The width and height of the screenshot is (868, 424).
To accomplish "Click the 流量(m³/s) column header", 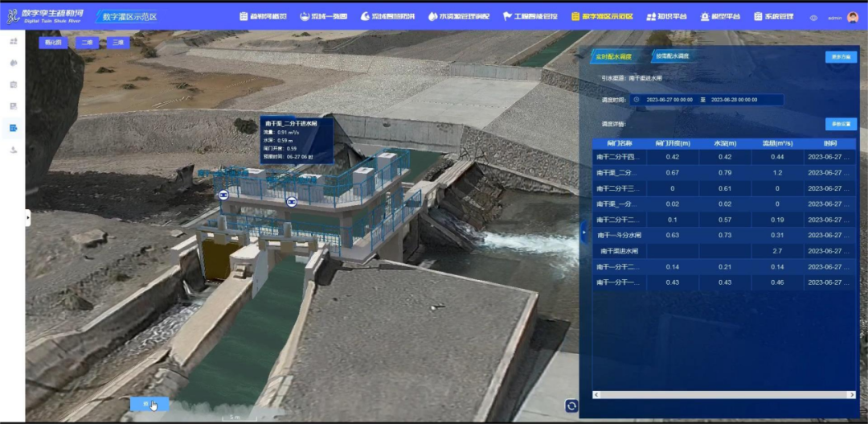I will (x=777, y=143).
